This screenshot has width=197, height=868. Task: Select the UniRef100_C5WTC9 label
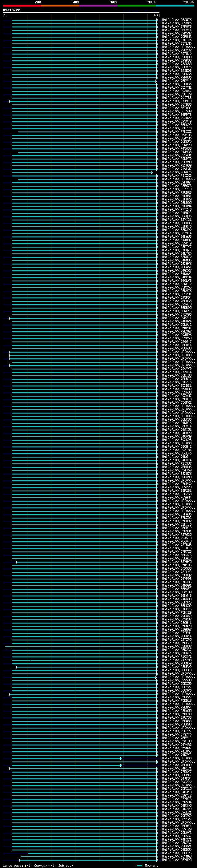click(177, 94)
